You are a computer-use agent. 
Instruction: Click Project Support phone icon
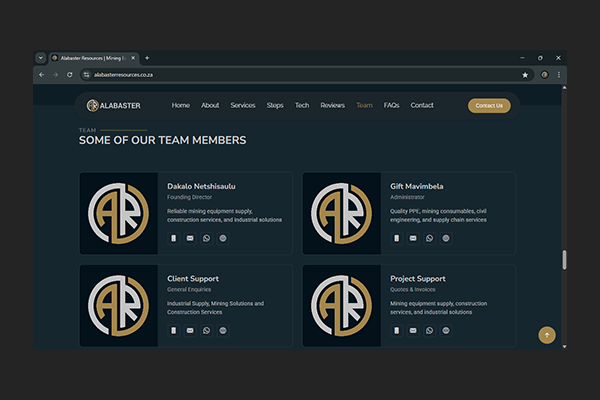point(396,330)
